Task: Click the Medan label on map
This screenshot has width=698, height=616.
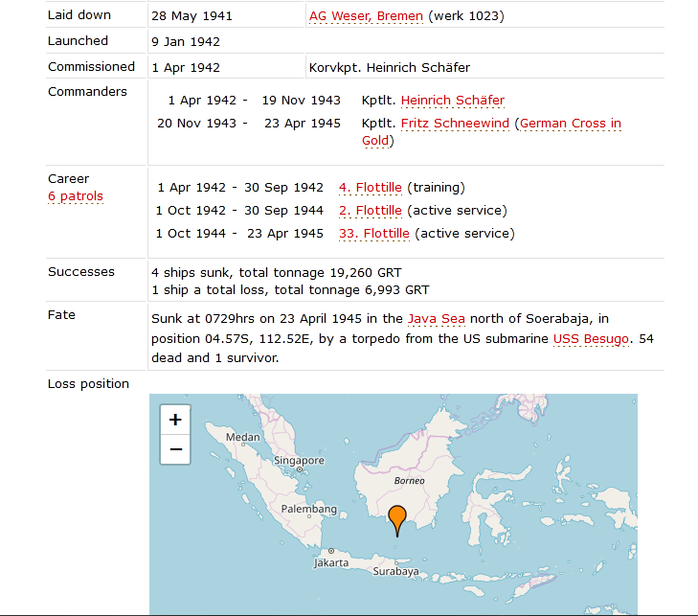Action: click(x=242, y=437)
